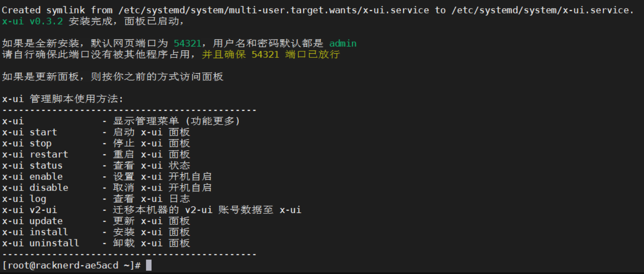The image size is (644, 274).
Task: Click the x-ui enable command line
Action: tap(33, 177)
